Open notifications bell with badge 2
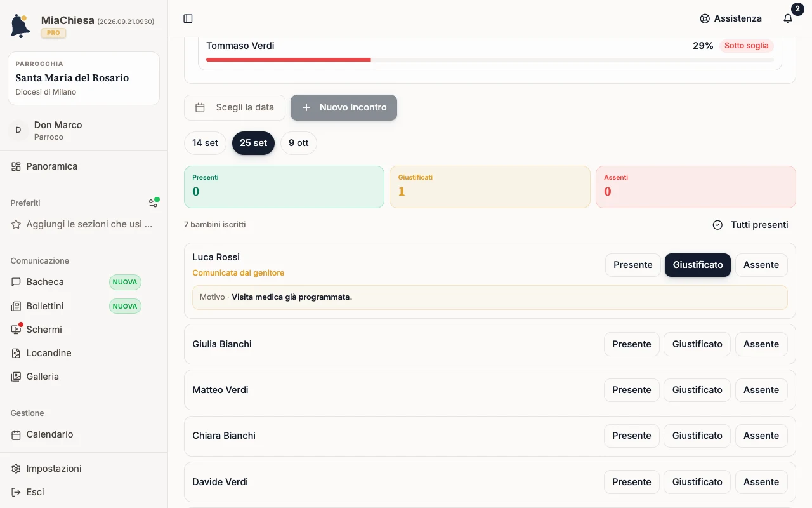 (x=788, y=18)
